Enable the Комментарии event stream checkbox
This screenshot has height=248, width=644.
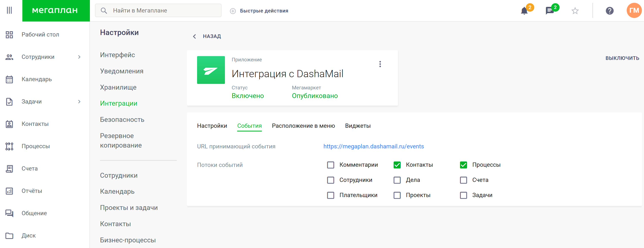click(330, 165)
